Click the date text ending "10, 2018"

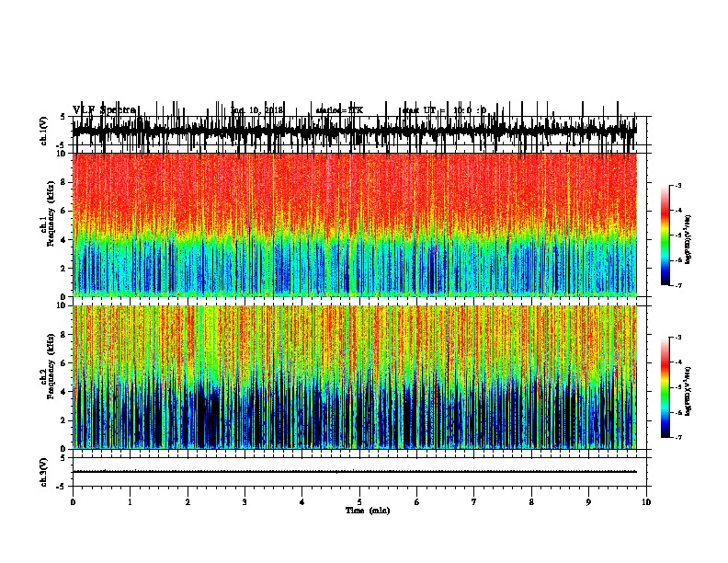point(256,110)
